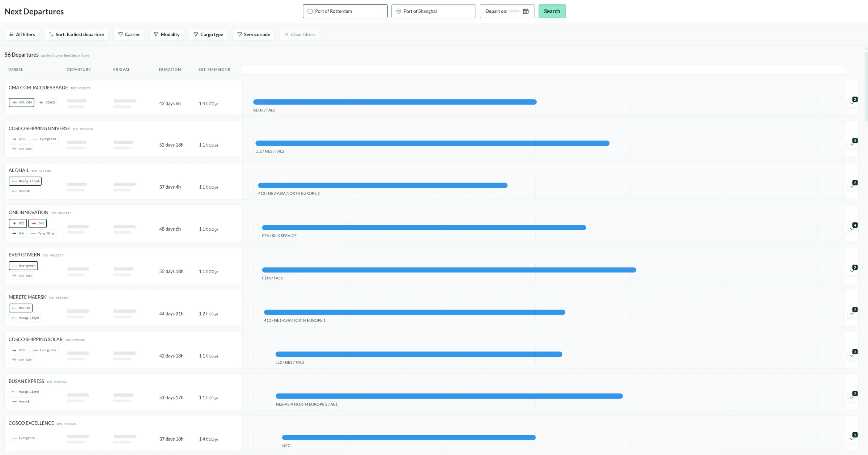The width and height of the screenshot is (868, 455).
Task: Edit the Port of Rotterdam origin field
Action: (345, 11)
